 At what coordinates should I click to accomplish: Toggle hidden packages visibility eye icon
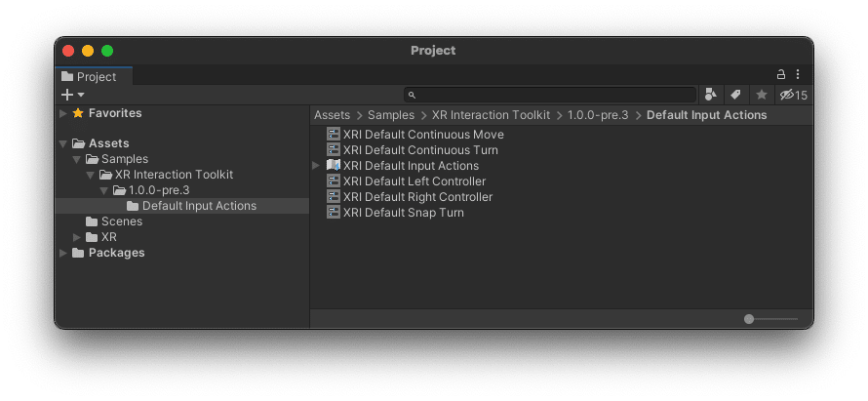[787, 95]
